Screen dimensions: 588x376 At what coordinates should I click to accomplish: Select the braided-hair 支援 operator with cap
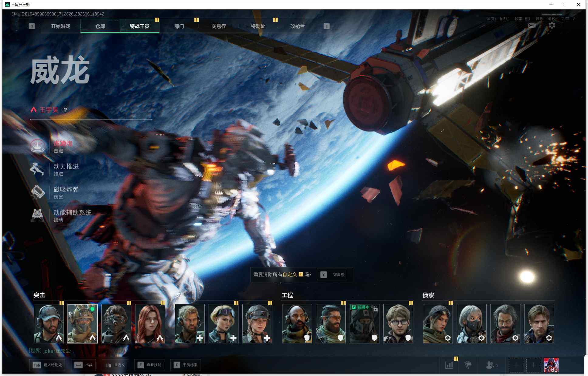(257, 323)
